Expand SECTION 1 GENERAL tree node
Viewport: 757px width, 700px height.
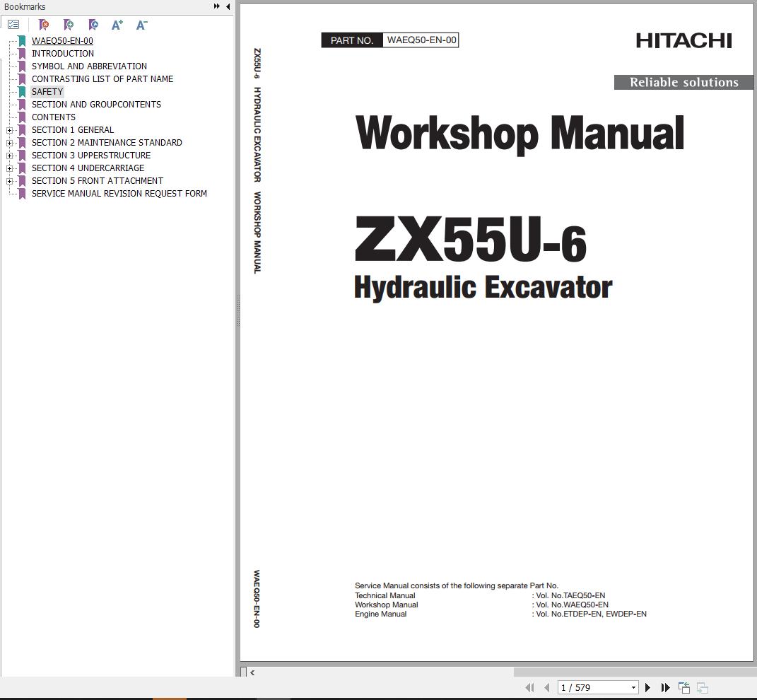pos(9,130)
